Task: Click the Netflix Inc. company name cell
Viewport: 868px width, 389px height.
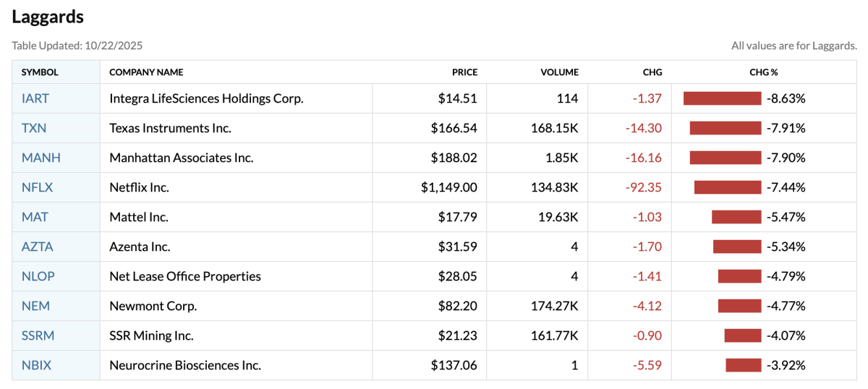Action: [139, 187]
